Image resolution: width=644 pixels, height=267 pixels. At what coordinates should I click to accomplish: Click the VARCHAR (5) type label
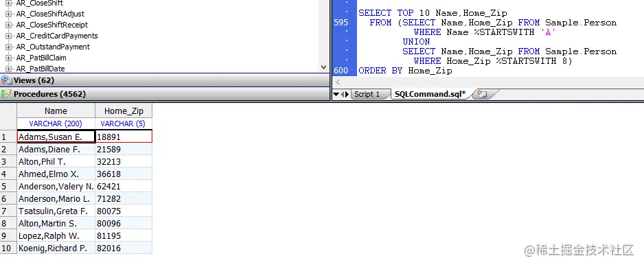[123, 124]
